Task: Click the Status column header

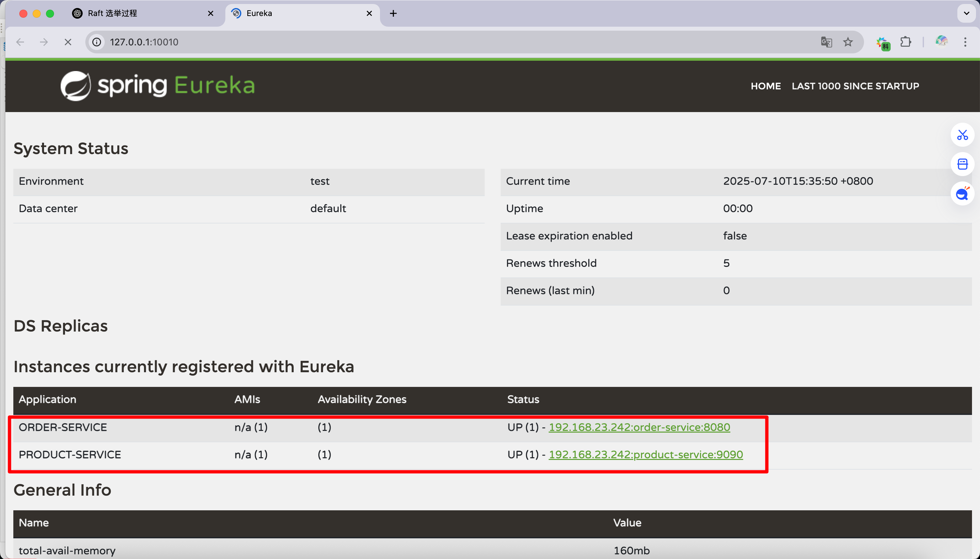Action: pos(523,399)
